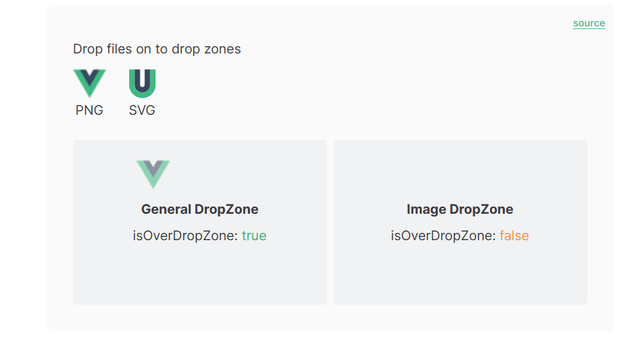Viewport: 644px width, 353px height.
Task: Select the "General DropZone" heading
Action: pos(200,209)
